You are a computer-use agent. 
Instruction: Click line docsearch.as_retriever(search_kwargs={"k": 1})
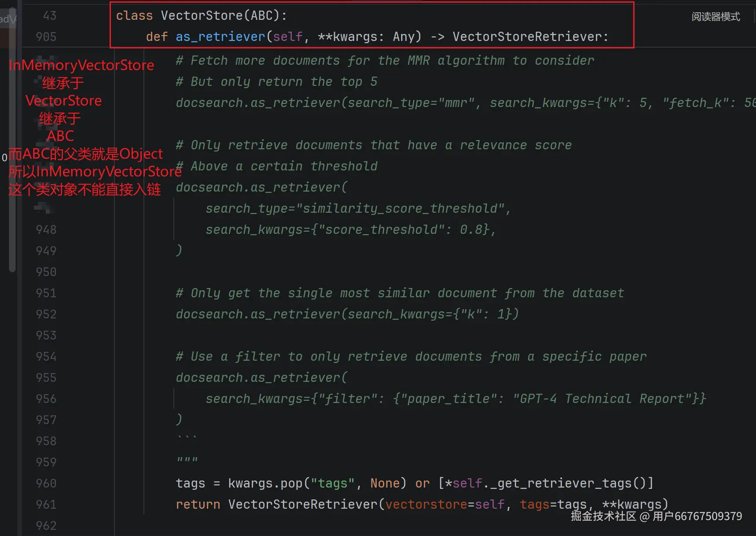[347, 314]
